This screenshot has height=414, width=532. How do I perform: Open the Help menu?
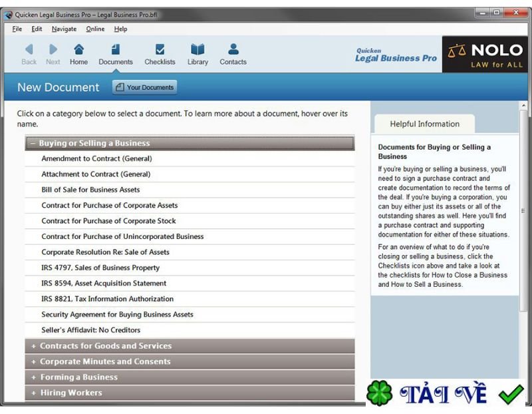(x=120, y=29)
